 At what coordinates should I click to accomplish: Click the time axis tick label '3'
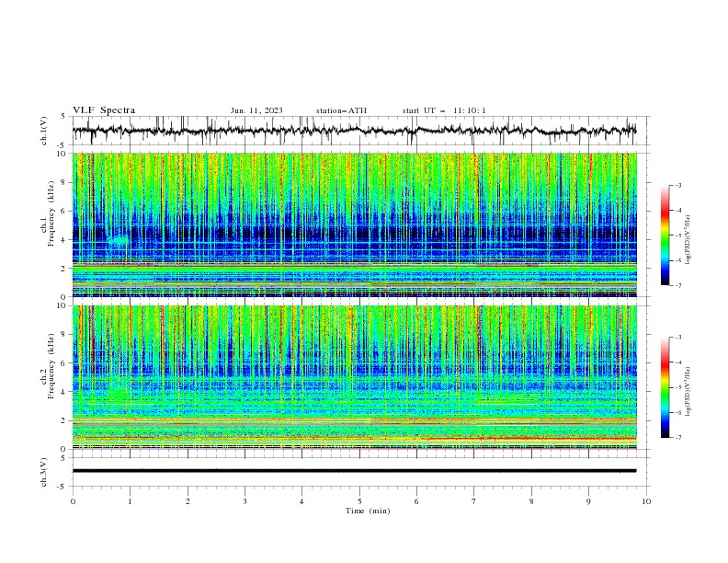pyautogui.click(x=245, y=501)
